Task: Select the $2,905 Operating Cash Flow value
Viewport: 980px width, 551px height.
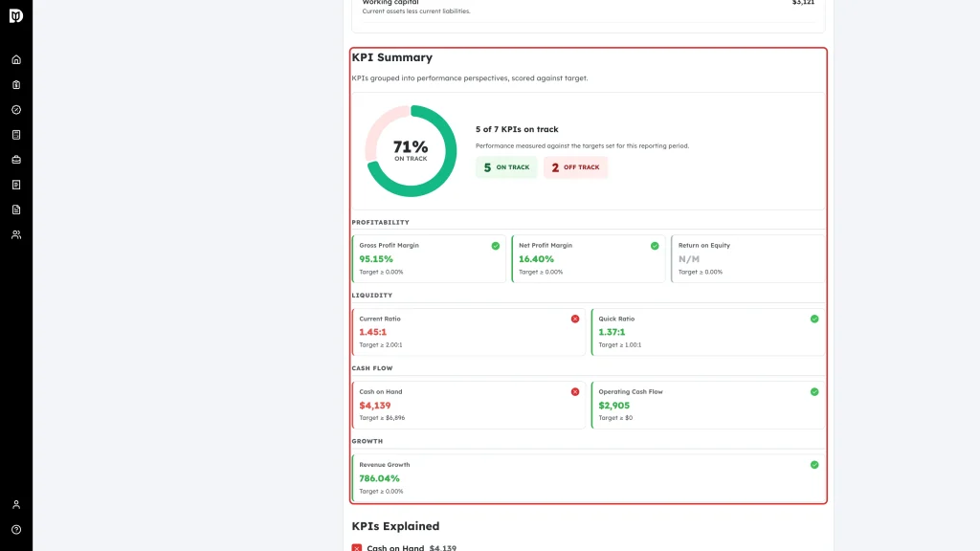Action: (x=614, y=406)
